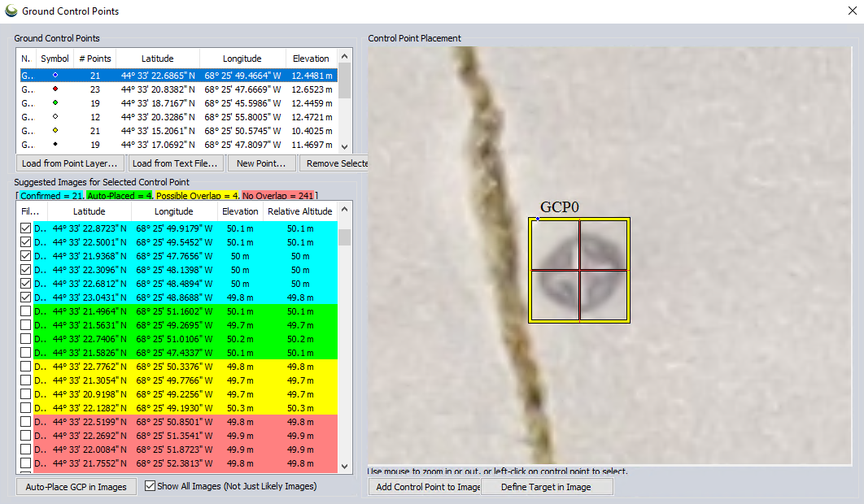This screenshot has height=504, width=864.
Task: Click the 'Possible Overlap = 4' legend label
Action: tap(197, 196)
